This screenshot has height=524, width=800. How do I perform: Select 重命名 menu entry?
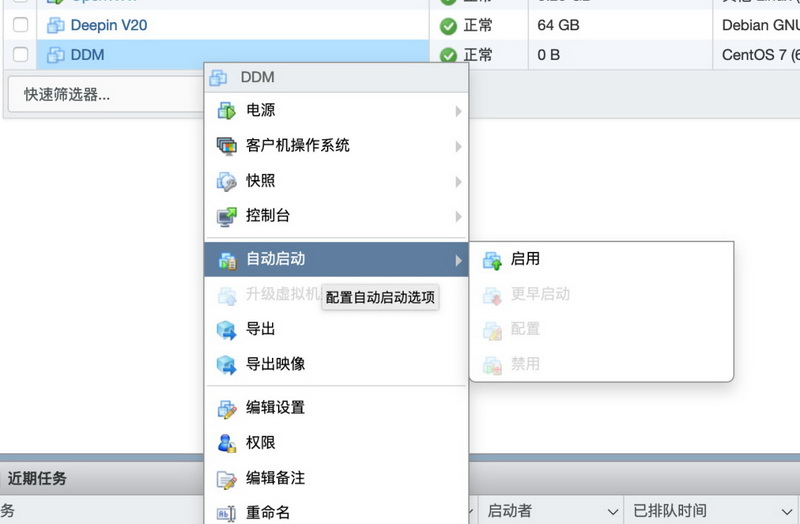[x=267, y=512]
